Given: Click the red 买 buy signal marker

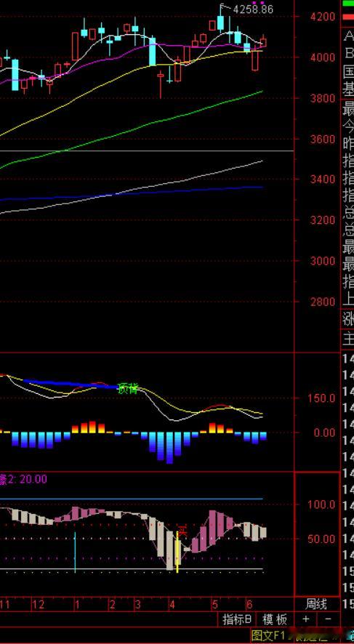Looking at the screenshot, I should [182, 530].
